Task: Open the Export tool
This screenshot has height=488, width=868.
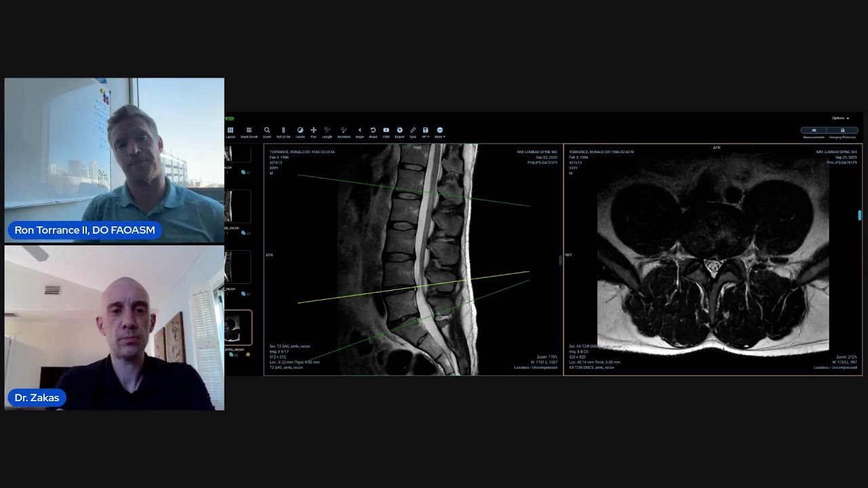Action: pyautogui.click(x=399, y=131)
